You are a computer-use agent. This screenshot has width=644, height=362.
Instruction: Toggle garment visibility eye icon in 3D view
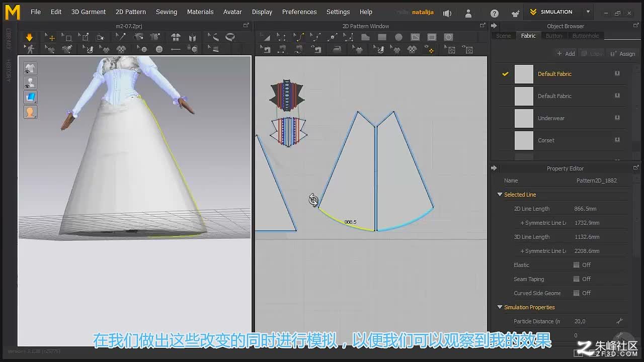(x=30, y=68)
